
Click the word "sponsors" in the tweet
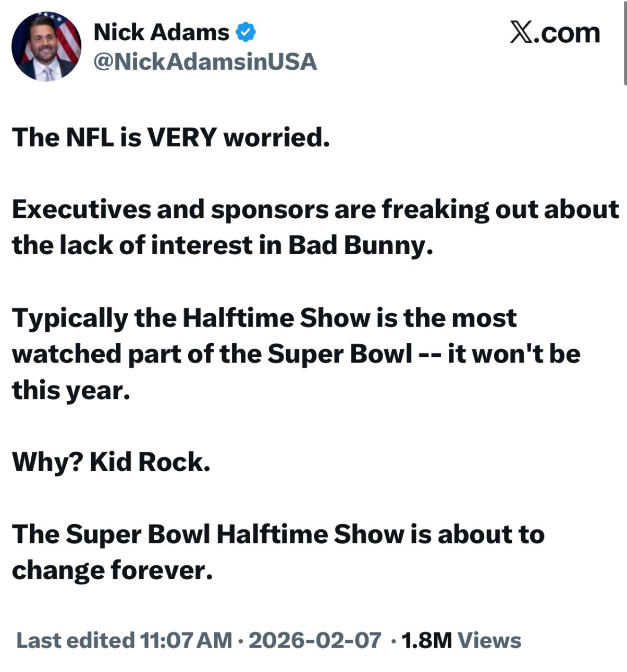[x=269, y=209]
